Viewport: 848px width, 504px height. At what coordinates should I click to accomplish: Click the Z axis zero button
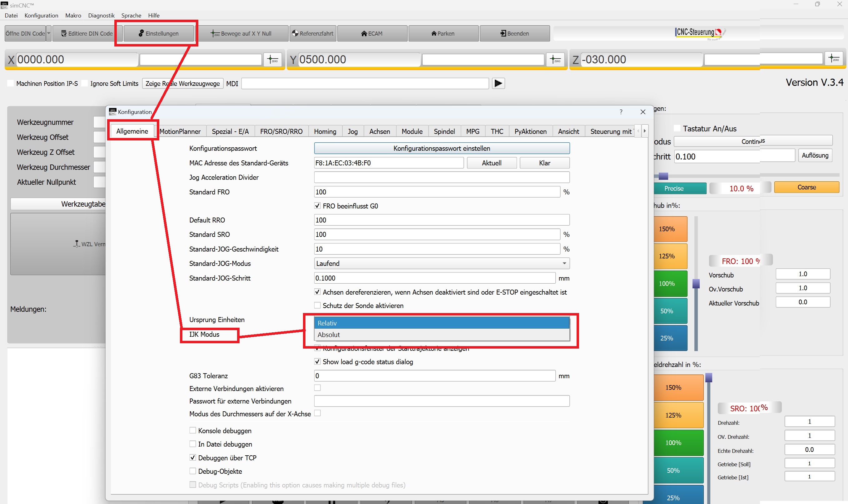click(834, 58)
